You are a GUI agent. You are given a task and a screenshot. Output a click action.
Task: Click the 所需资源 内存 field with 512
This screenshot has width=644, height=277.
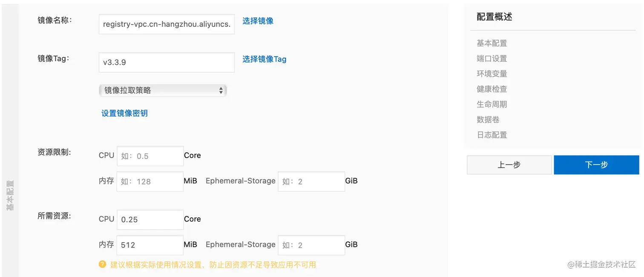[x=150, y=245]
